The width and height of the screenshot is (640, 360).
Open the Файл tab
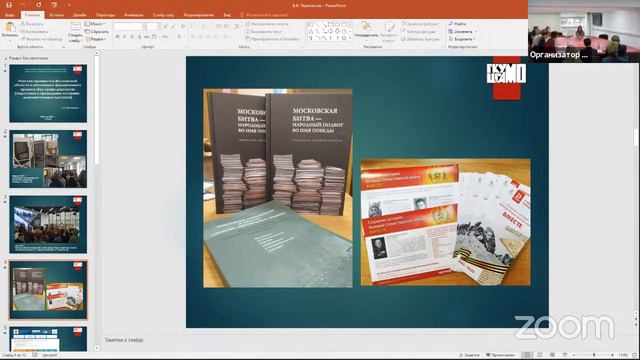[x=10, y=15]
